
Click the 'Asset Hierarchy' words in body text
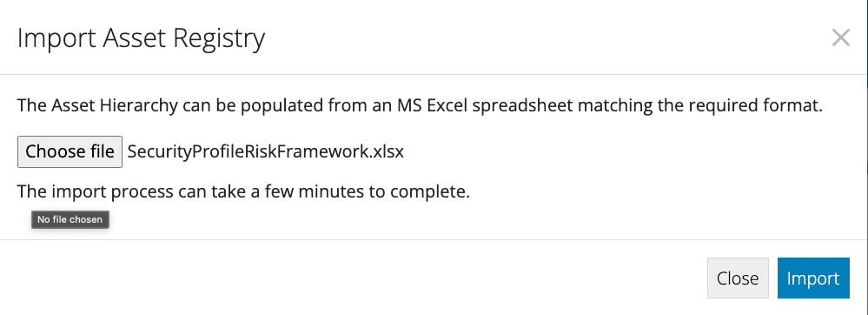pyautogui.click(x=115, y=105)
